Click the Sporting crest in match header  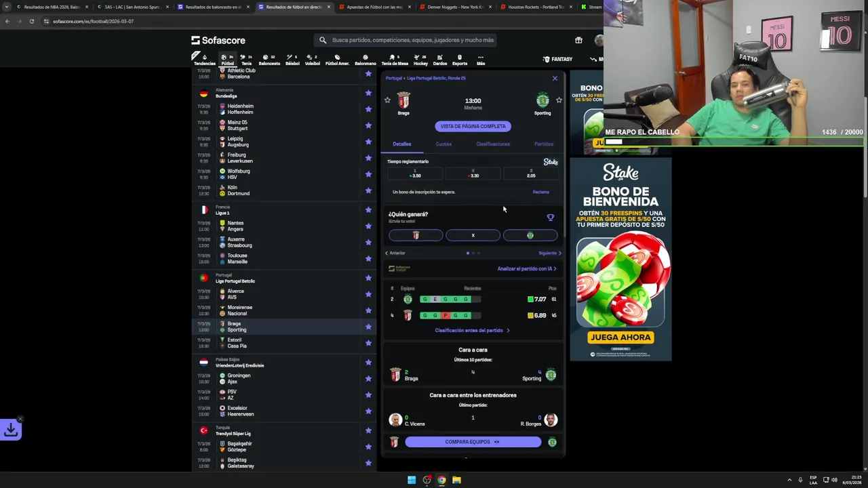click(x=542, y=100)
